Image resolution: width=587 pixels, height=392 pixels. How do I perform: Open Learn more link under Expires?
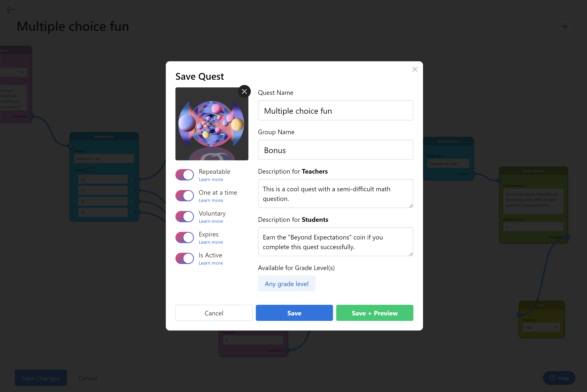[x=210, y=242]
